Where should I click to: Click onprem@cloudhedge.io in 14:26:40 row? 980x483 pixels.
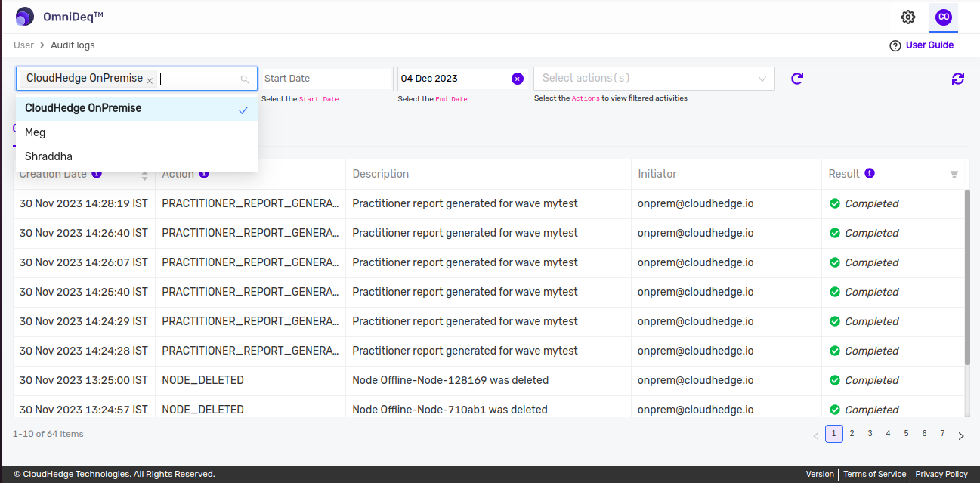[696, 233]
